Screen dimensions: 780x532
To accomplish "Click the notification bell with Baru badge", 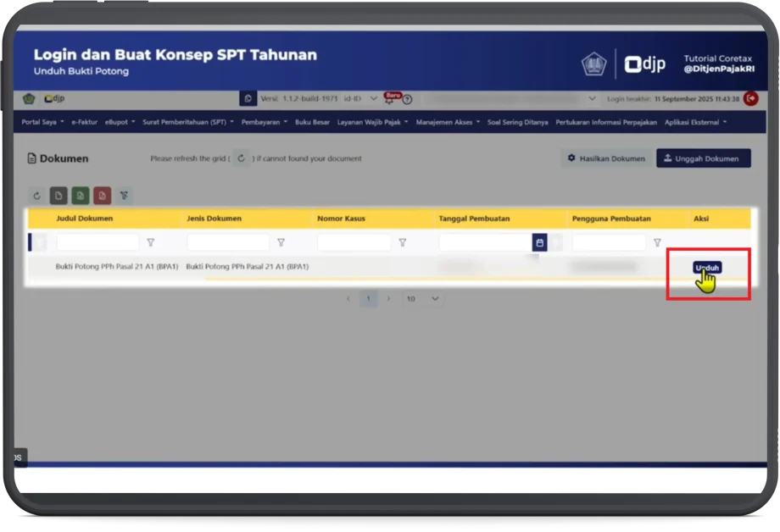I will 393,99.
